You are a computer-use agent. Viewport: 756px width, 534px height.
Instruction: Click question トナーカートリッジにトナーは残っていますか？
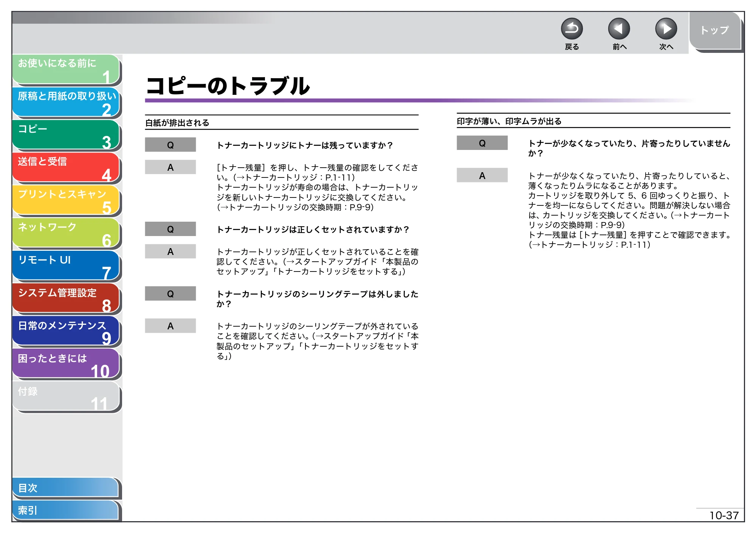pyautogui.click(x=305, y=145)
